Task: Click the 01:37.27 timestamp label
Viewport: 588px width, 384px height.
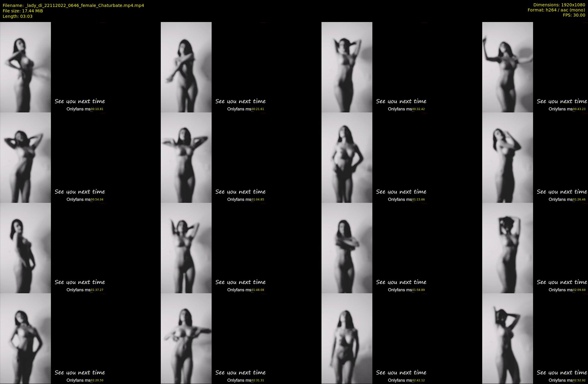Action: (x=97, y=290)
